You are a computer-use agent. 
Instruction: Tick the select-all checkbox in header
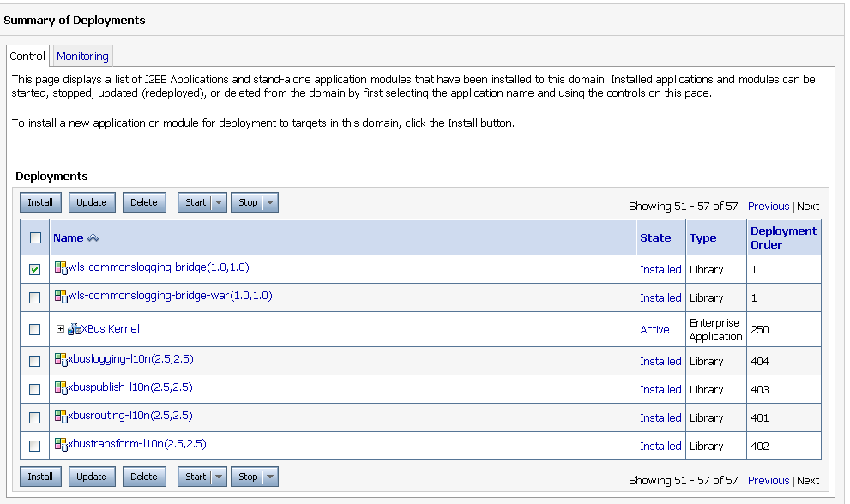click(x=35, y=238)
